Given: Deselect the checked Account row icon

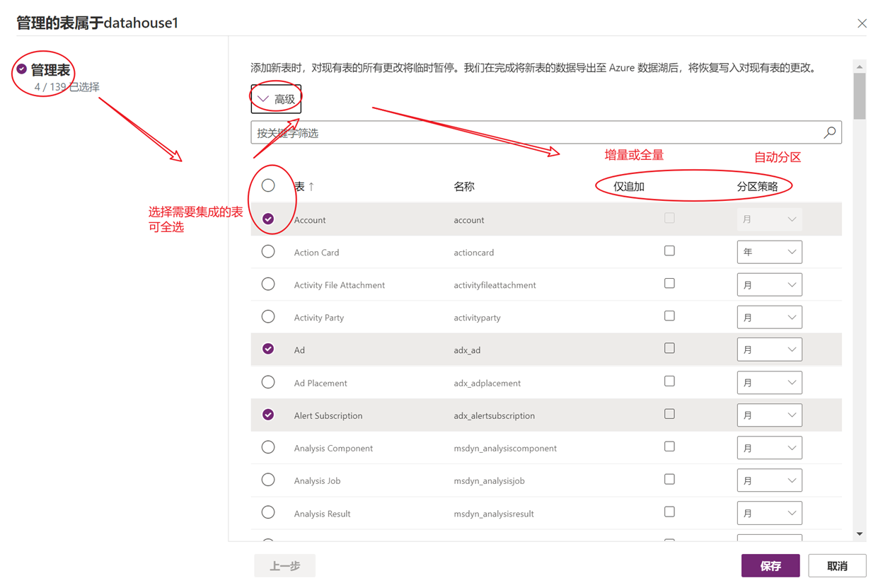Looking at the screenshot, I should 268,219.
